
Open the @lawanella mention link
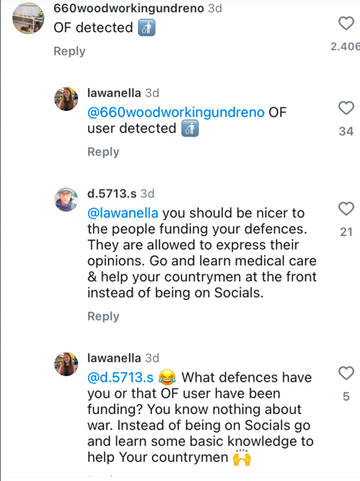123,213
